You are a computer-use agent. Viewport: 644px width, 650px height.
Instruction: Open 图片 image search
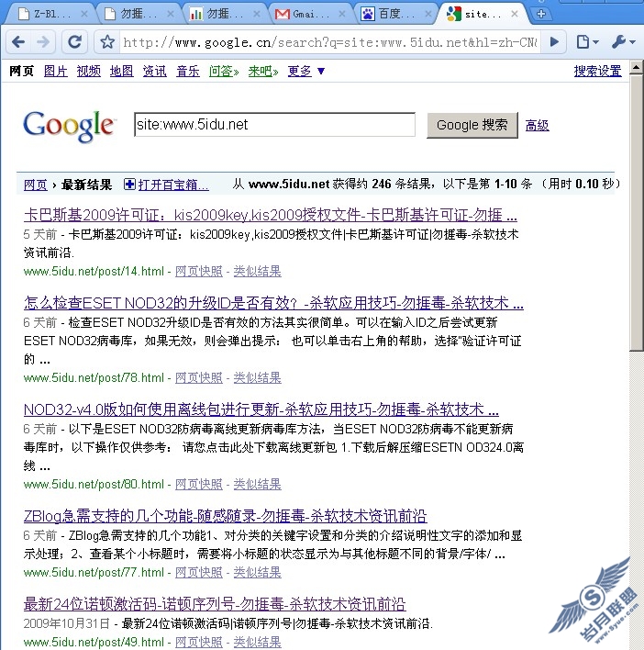coord(55,71)
